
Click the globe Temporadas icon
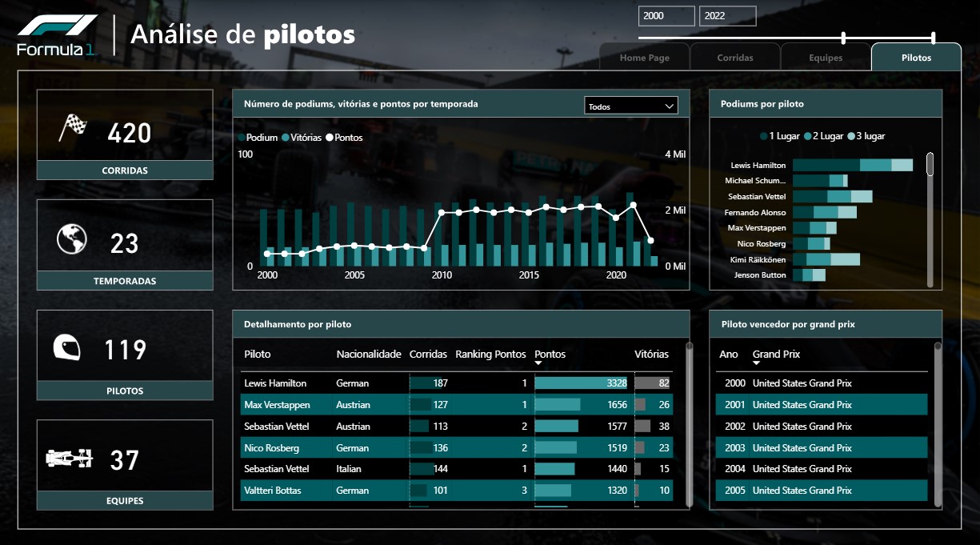coord(71,238)
